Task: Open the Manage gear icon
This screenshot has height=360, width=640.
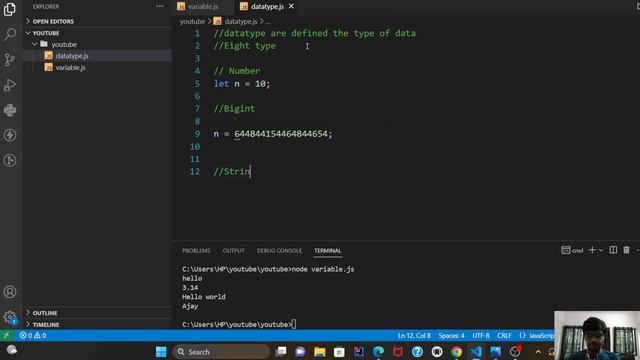Action: 10,317
